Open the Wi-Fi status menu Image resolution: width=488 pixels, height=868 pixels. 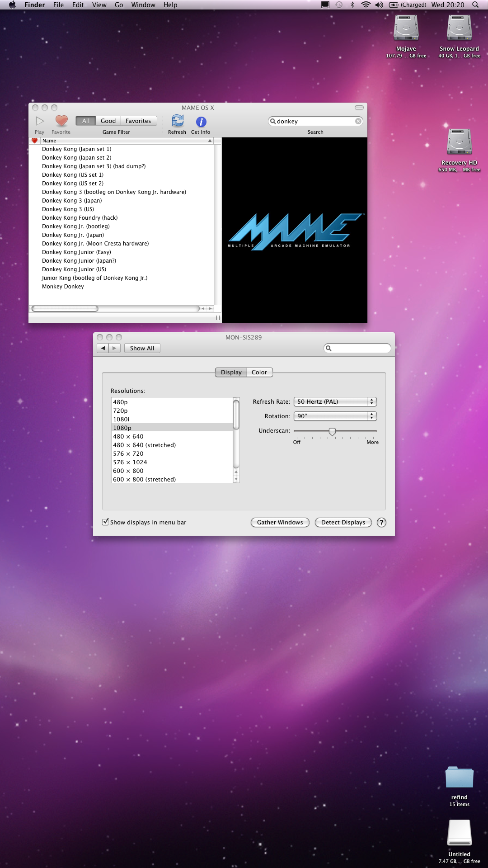pyautogui.click(x=366, y=5)
